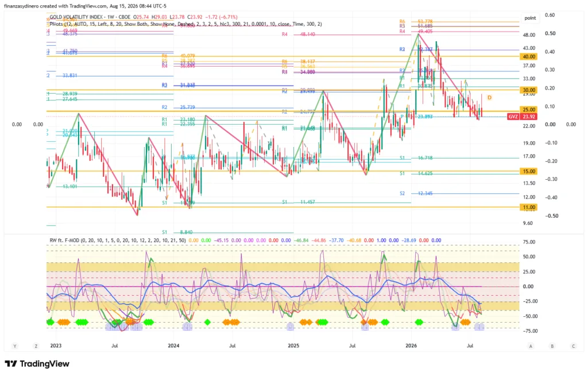Click the Z circle marker on the time axis
588x376 pixels.
[36, 346]
